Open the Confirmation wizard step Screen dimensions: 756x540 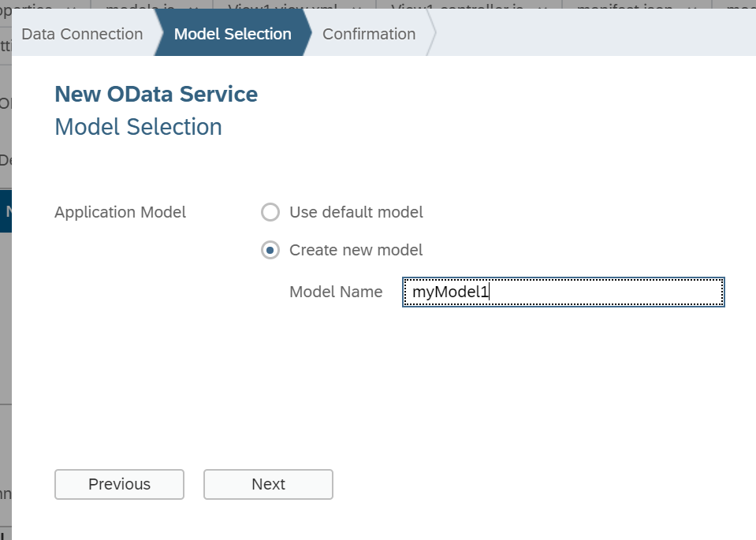coord(369,34)
